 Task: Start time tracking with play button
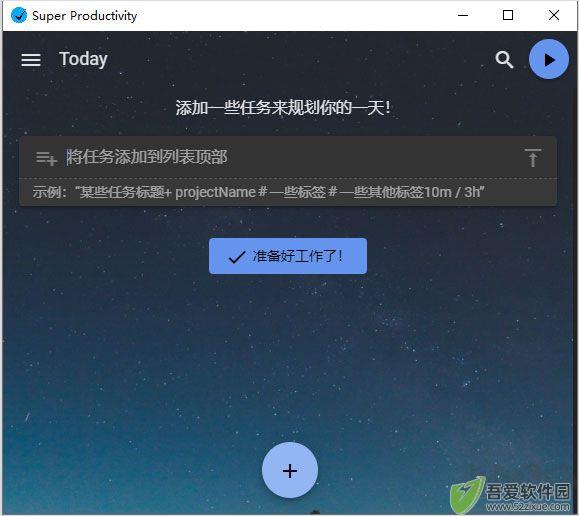click(x=549, y=59)
